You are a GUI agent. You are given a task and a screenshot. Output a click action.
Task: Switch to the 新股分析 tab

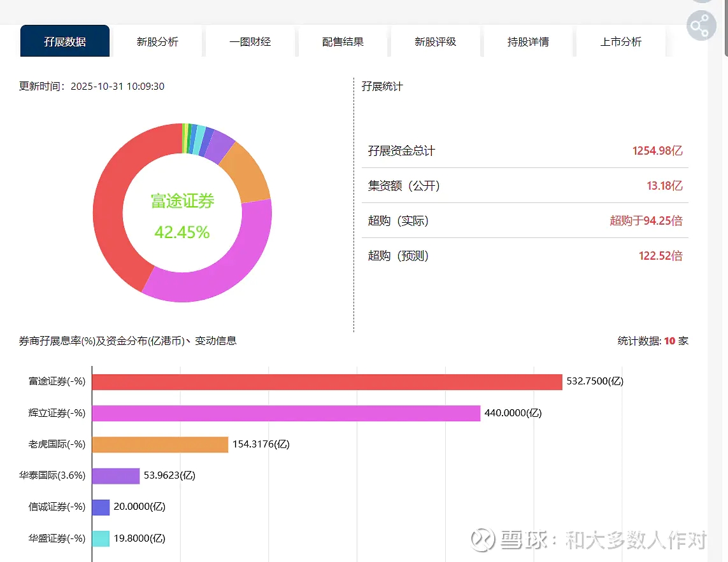[x=157, y=41]
